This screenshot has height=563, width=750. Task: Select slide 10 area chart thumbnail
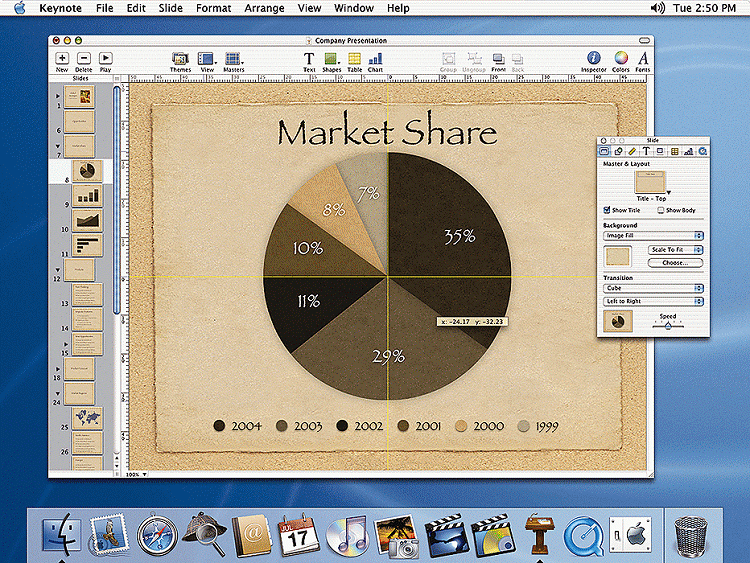pyautogui.click(x=87, y=221)
